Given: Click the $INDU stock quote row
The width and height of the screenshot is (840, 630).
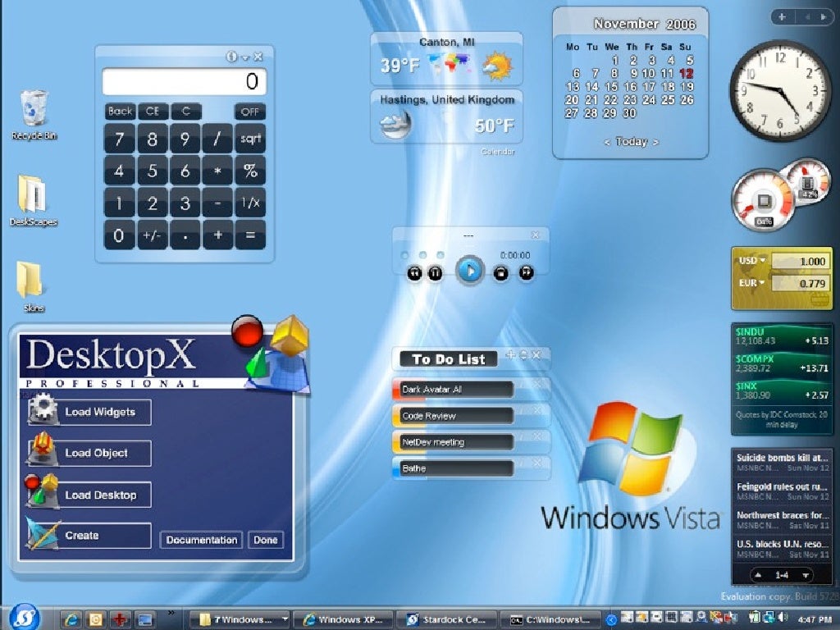Looking at the screenshot, I should click(782, 336).
